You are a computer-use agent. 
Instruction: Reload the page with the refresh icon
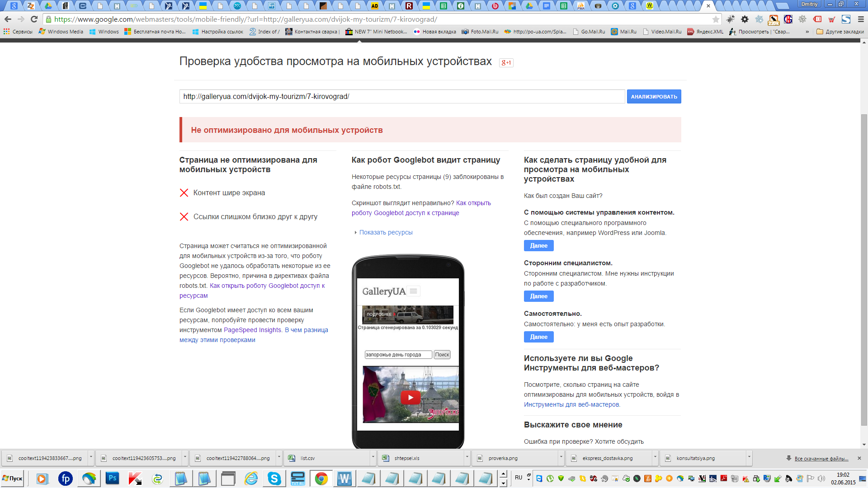[x=34, y=19]
